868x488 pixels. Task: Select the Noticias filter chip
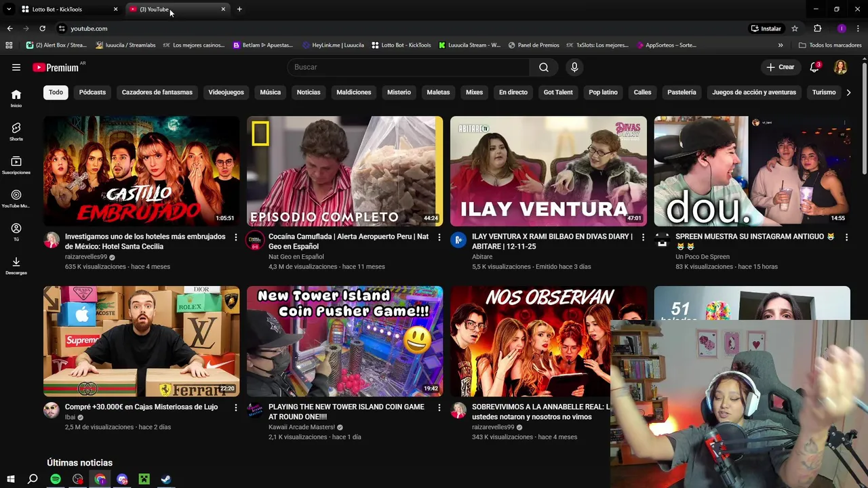309,92
